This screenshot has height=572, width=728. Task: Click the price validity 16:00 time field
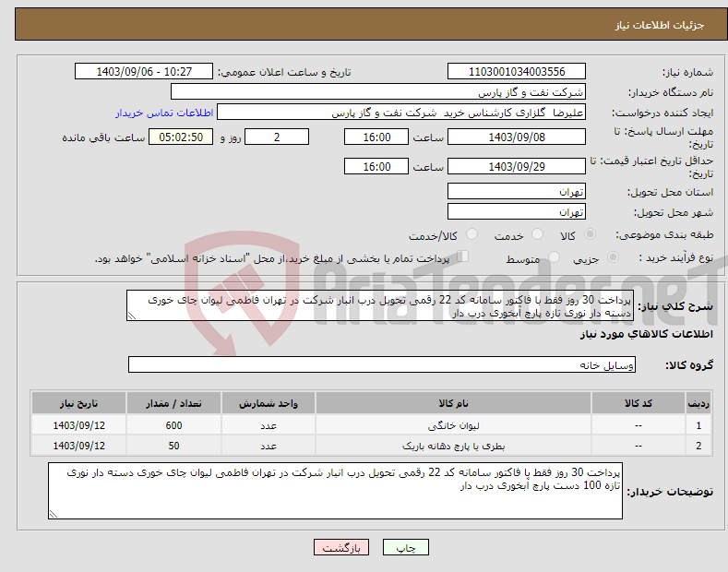click(x=376, y=166)
